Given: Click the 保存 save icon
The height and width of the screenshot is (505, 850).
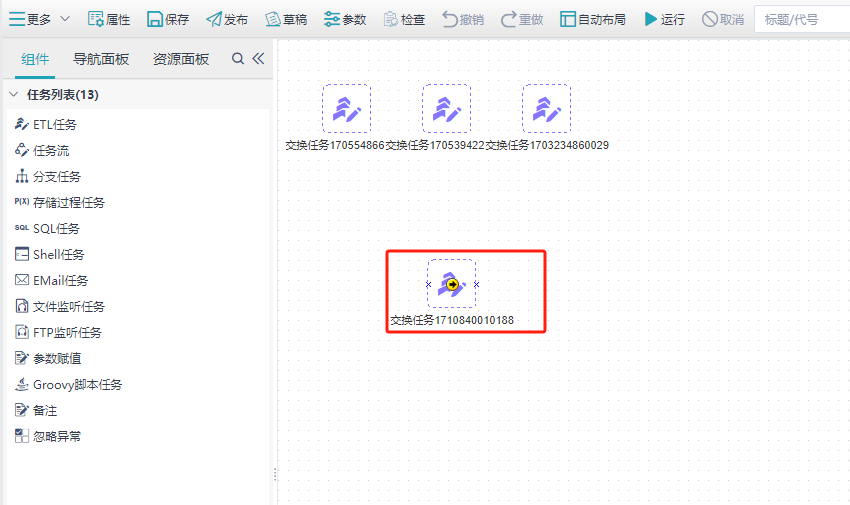Looking at the screenshot, I should (x=155, y=19).
